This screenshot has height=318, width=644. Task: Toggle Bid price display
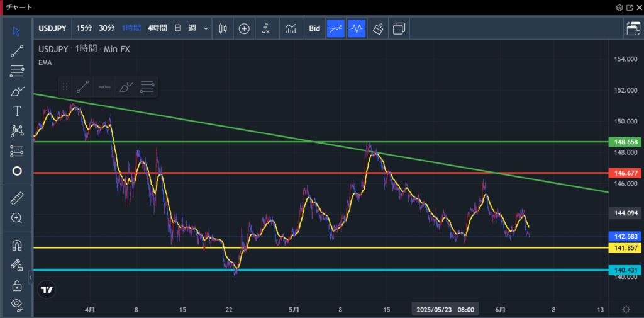pyautogui.click(x=314, y=28)
